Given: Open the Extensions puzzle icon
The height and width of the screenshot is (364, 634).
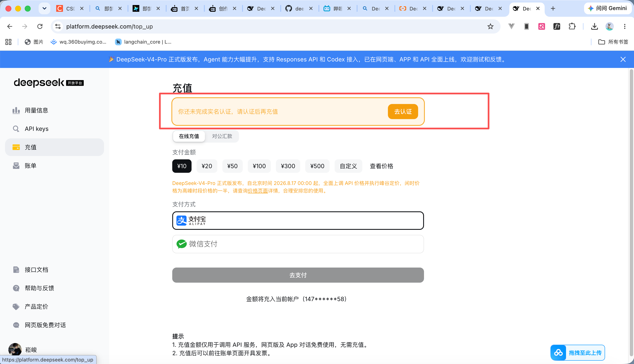Looking at the screenshot, I should pyautogui.click(x=572, y=26).
